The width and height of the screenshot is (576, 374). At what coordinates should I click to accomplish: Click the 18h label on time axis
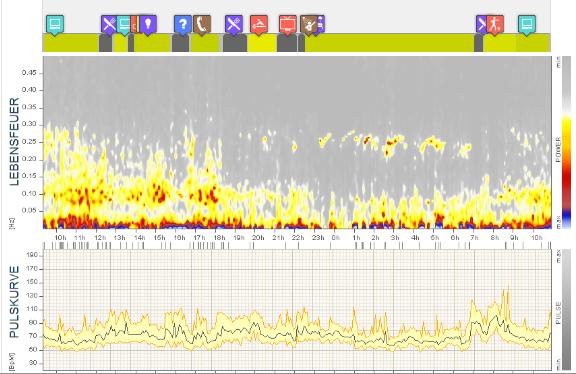[x=219, y=238]
